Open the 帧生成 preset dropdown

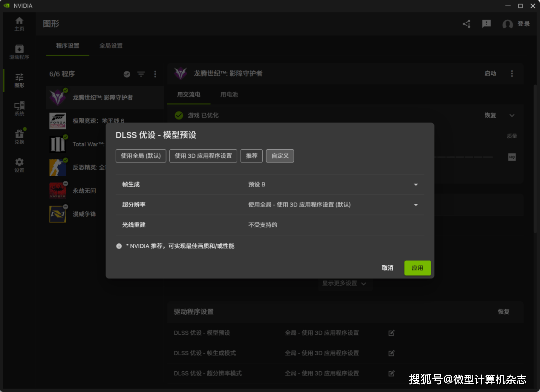(x=332, y=184)
